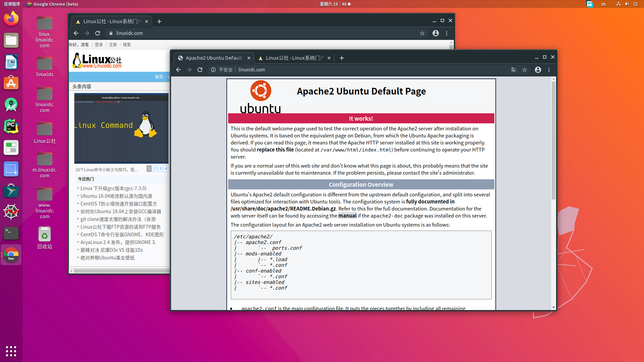Screen dimensions: 644x362
Task: Open the 应用程序 menu in the top bar
Action: (12, 4)
